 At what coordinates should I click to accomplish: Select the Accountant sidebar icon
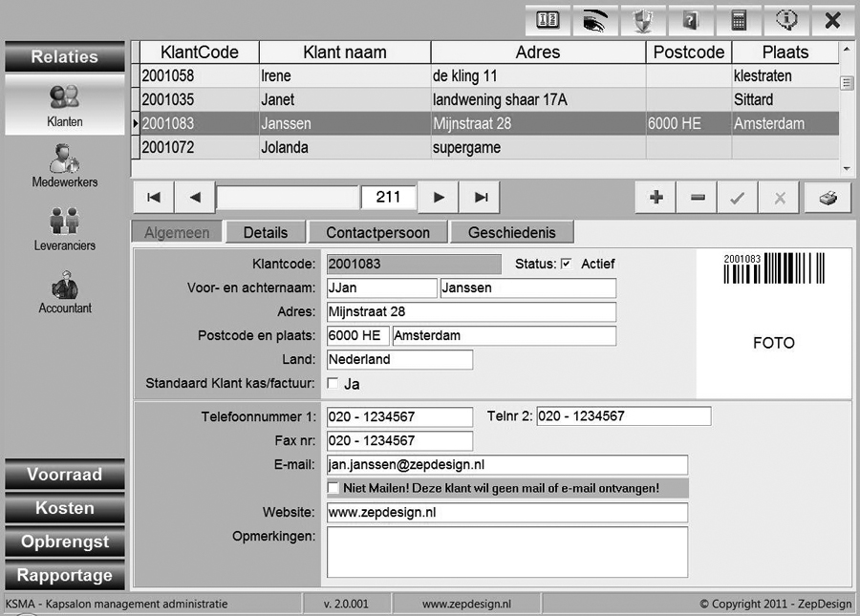pos(64,291)
